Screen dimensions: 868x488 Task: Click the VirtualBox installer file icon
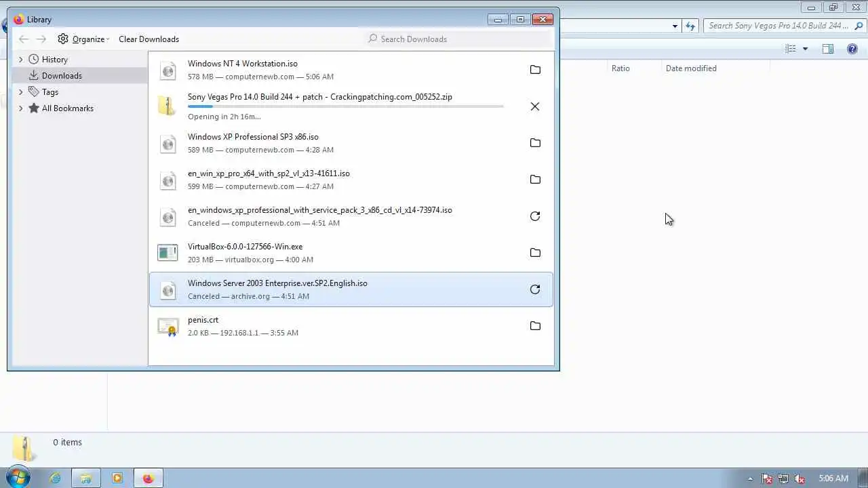[x=167, y=253]
